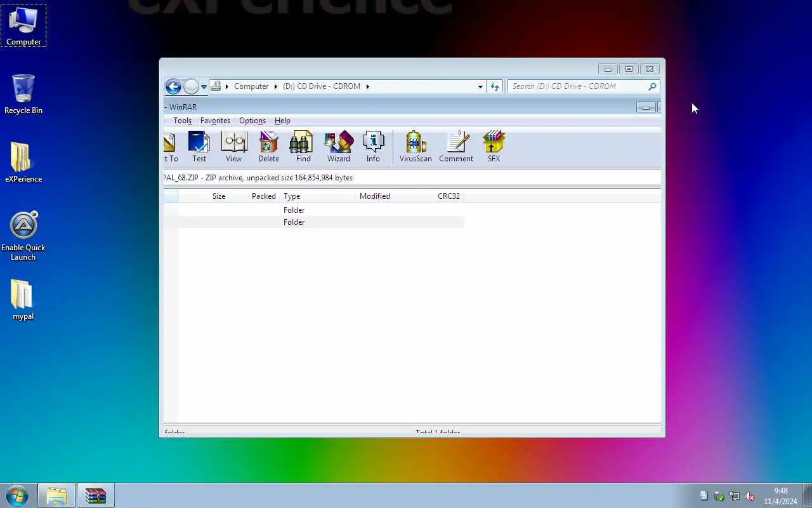Viewport: 812px width, 508px height.
Task: Open the Windows Start orb
Action: [16, 495]
